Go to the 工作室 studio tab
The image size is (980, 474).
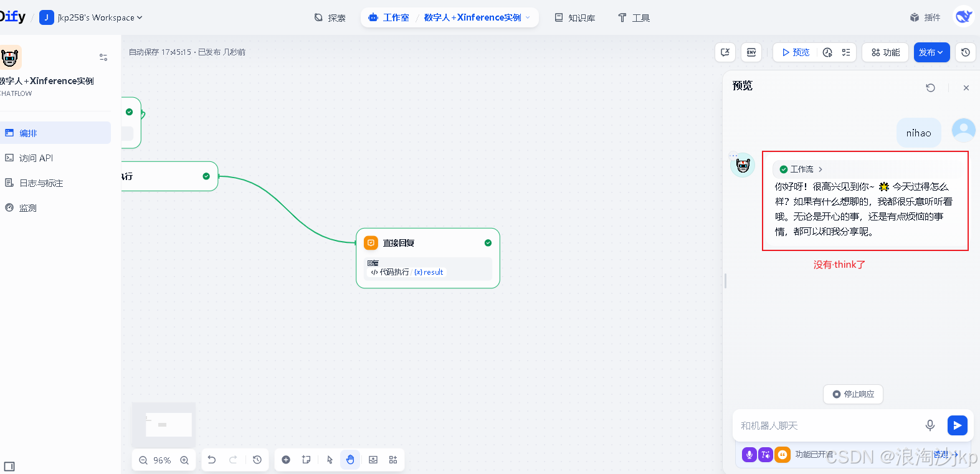click(389, 17)
